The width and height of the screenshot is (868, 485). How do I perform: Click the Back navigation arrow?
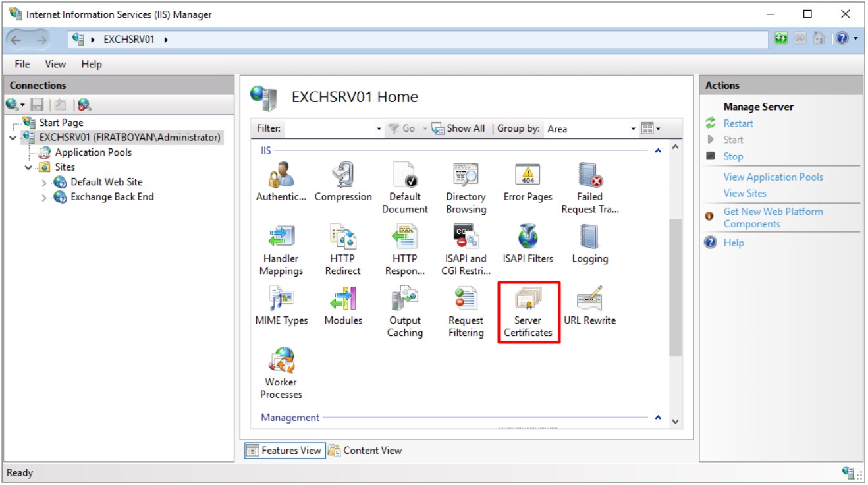16,40
